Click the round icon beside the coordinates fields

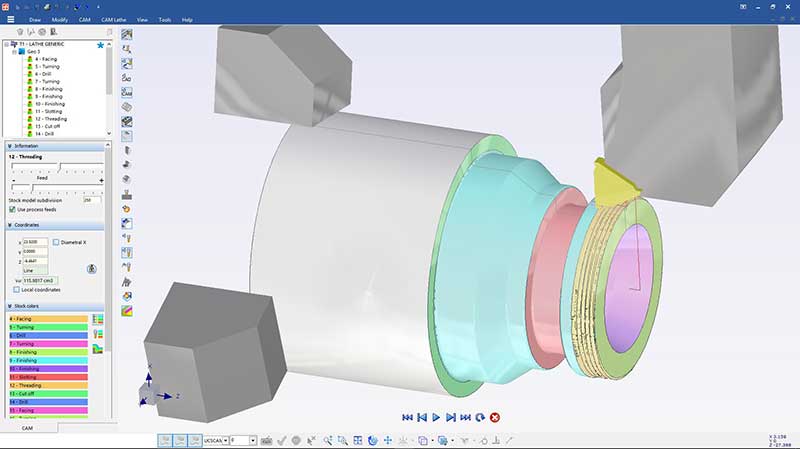point(91,268)
